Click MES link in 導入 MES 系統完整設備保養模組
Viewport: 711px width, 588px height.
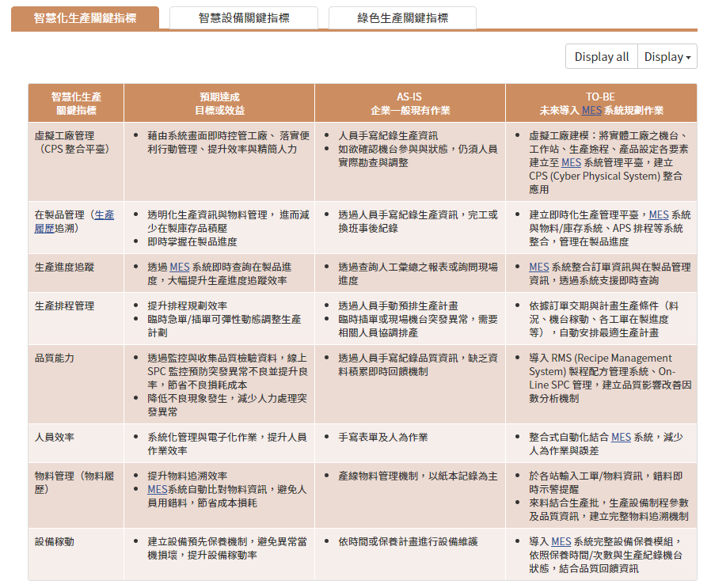click(x=561, y=541)
